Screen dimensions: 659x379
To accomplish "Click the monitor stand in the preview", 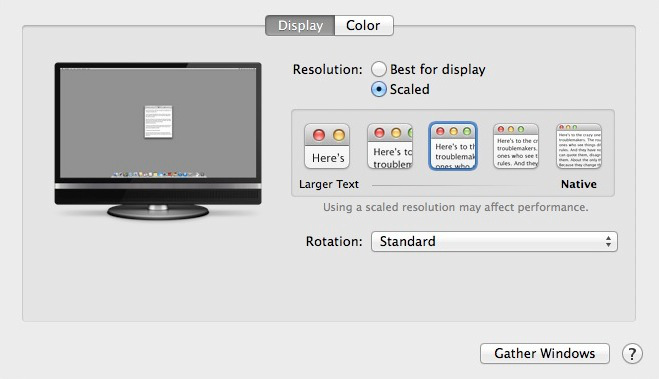I will (x=158, y=211).
